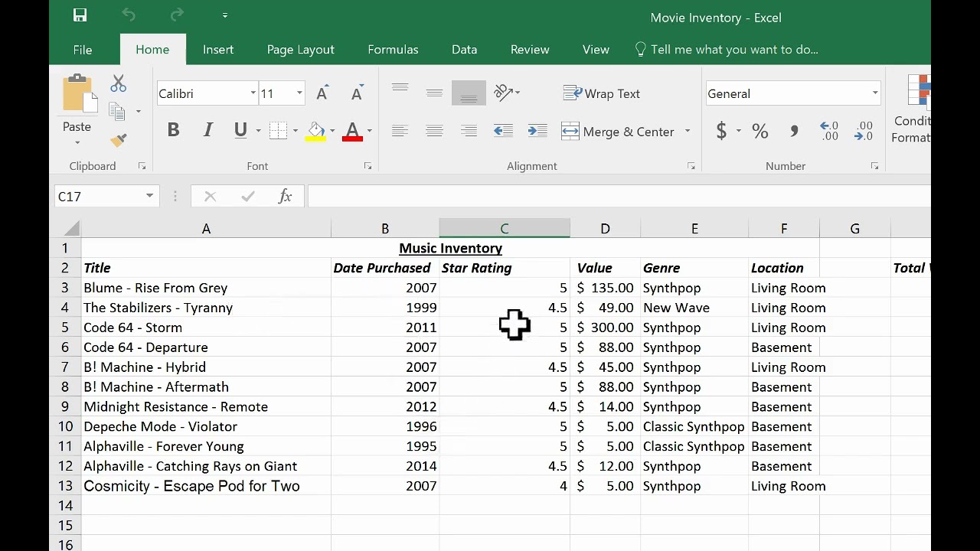This screenshot has height=551, width=980.
Task: Expand the Paste options arrow
Action: [x=77, y=142]
